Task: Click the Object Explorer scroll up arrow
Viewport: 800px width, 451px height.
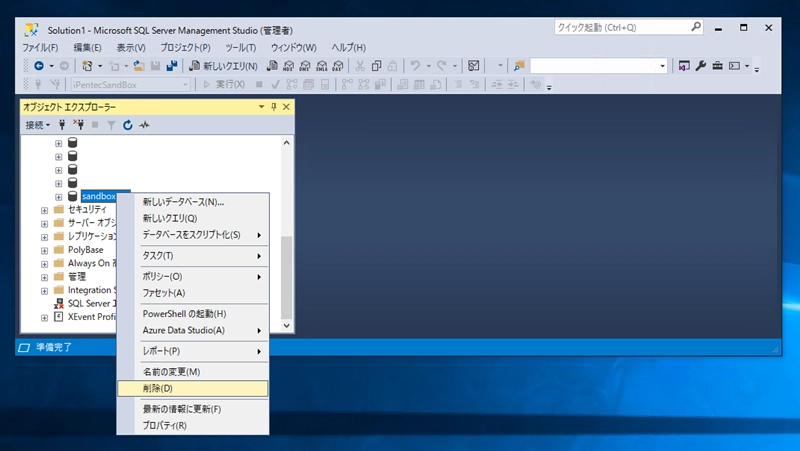Action: 286,143
